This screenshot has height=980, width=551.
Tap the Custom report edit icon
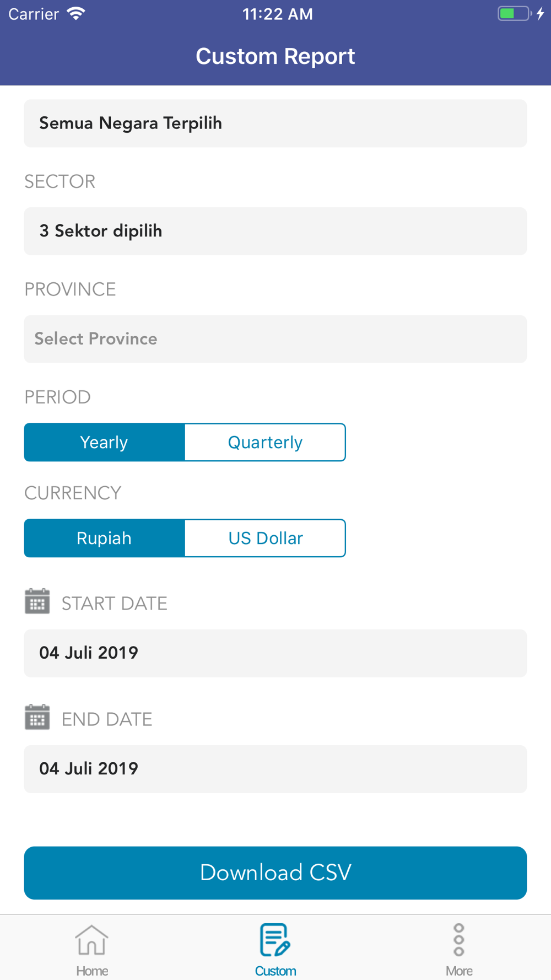click(x=275, y=940)
